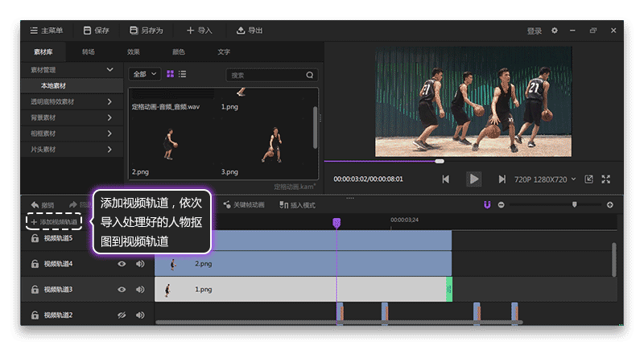Click the 撤销 undo button

click(x=43, y=205)
